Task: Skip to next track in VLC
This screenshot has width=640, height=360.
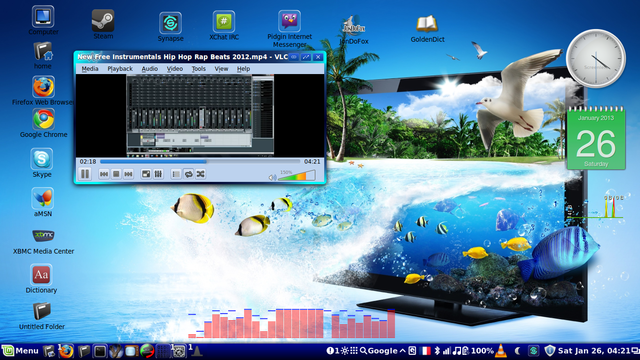Action: (x=128, y=174)
